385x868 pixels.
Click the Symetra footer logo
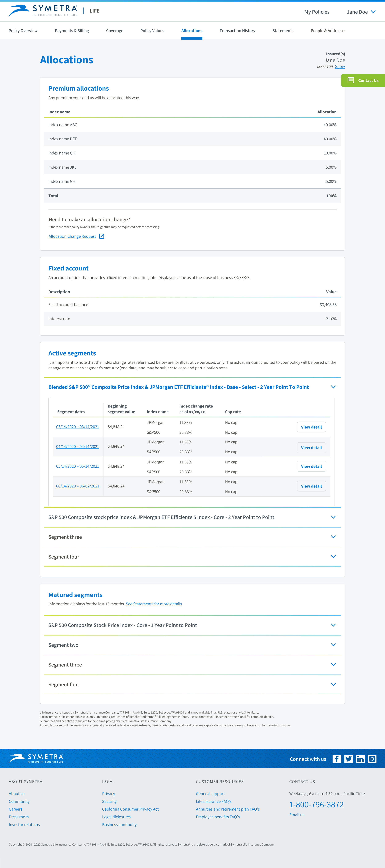click(36, 759)
